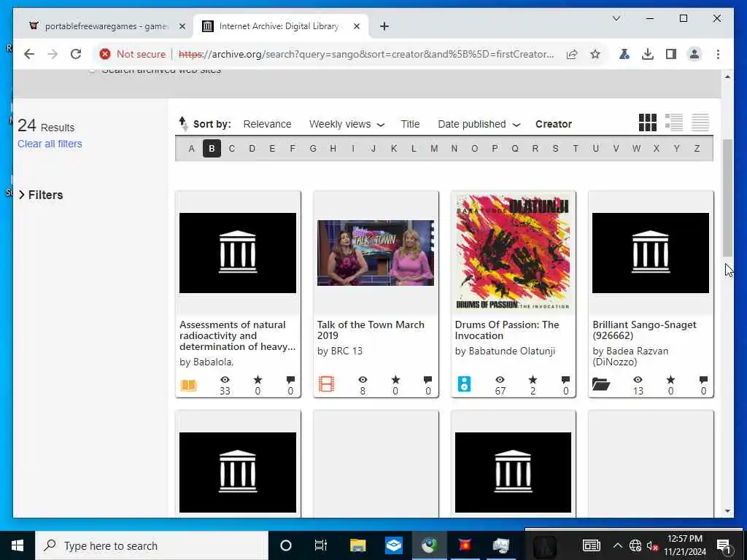The height and width of the screenshot is (560, 747).
Task: Open Assessments of natural radioactivity item title
Action: pos(237,335)
